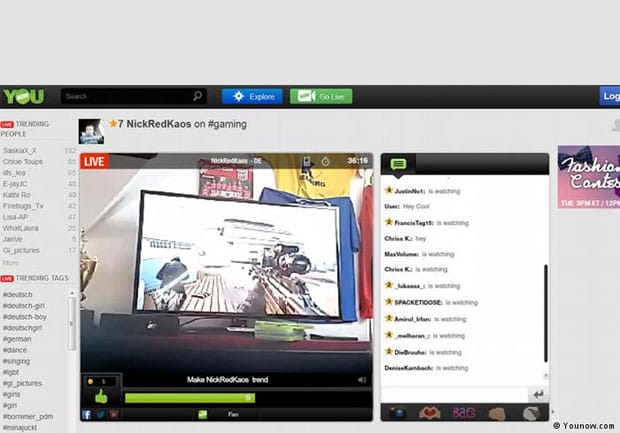Screen dimensions: 620x433
Task: Click the timer clock icon on the video
Action: 325,161
